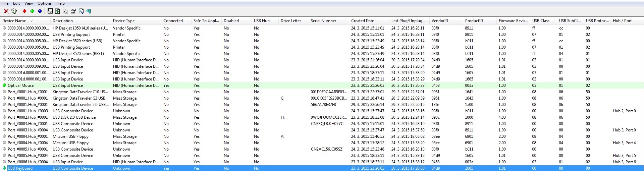The width and height of the screenshot is (644, 172).
Task: Click product ID 1643 cell
Action: point(469,98)
